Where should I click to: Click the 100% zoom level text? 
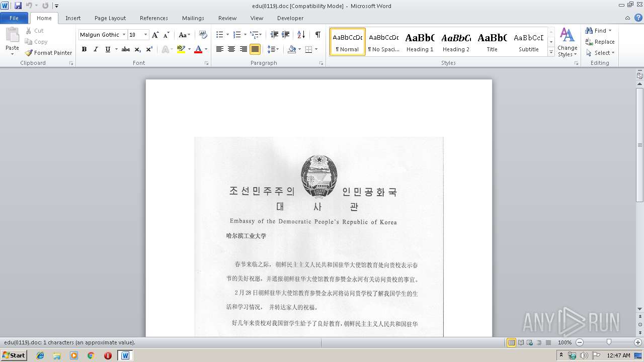click(x=565, y=342)
